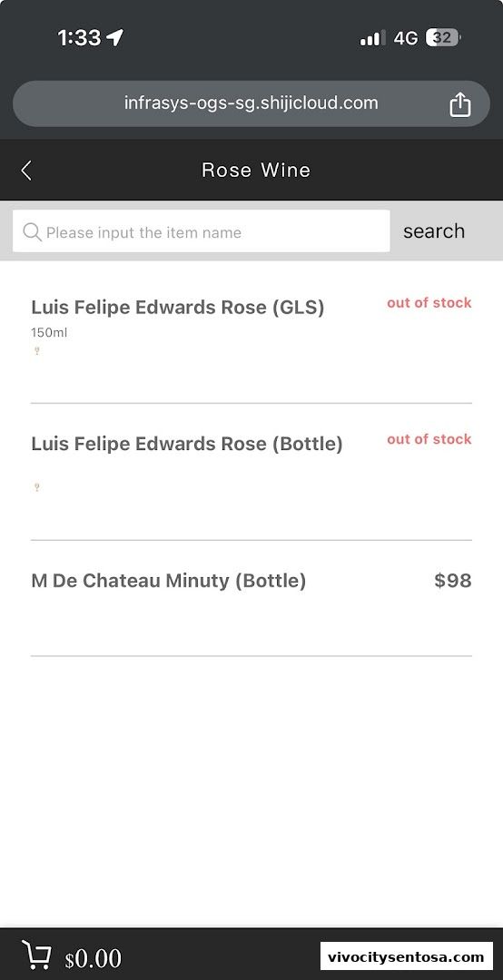
Task: Open the vivocitysentosa.com link
Action: 406,956
